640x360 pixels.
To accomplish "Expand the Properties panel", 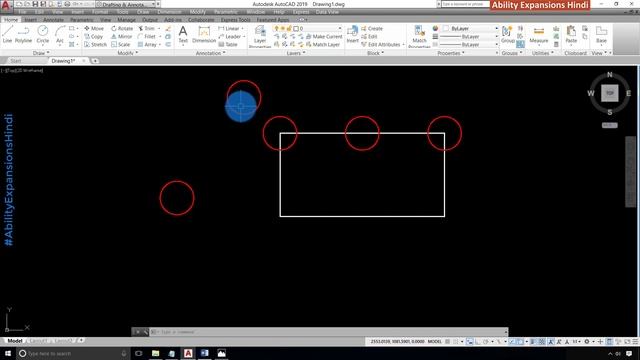I will 451,53.
